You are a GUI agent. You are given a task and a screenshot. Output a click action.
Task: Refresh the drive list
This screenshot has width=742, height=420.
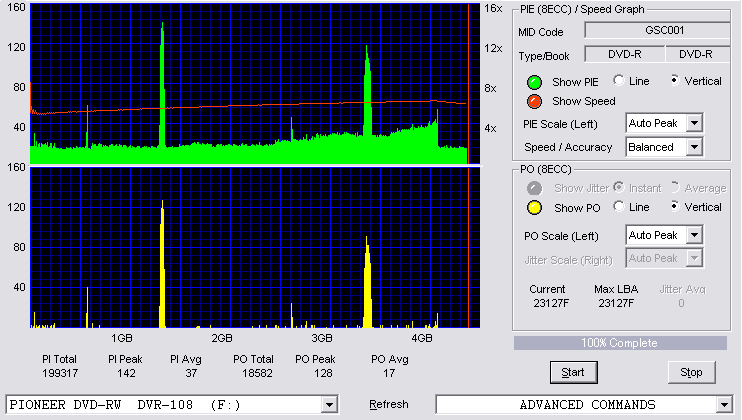(x=389, y=404)
